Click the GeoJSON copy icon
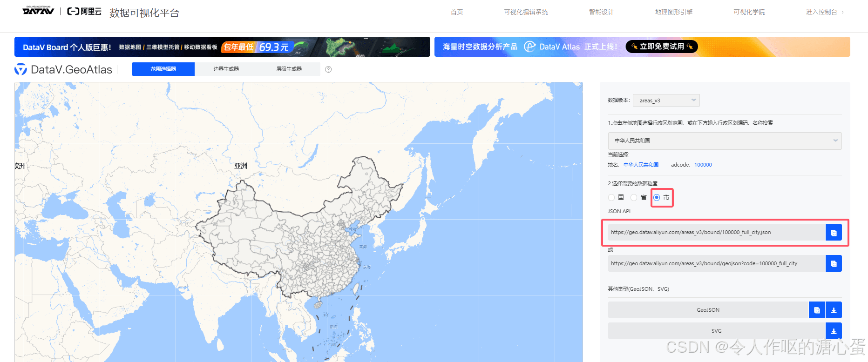 pos(817,310)
